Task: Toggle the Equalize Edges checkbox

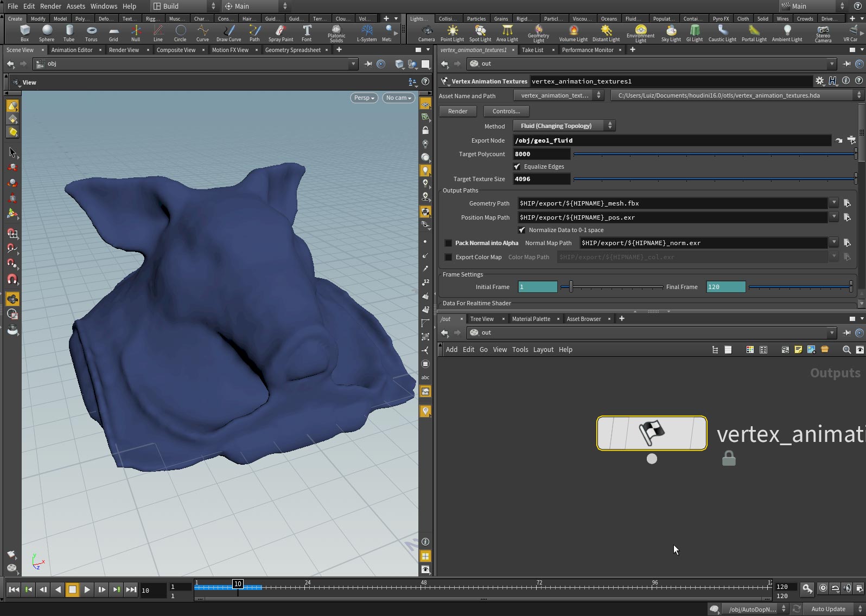Action: point(517,166)
